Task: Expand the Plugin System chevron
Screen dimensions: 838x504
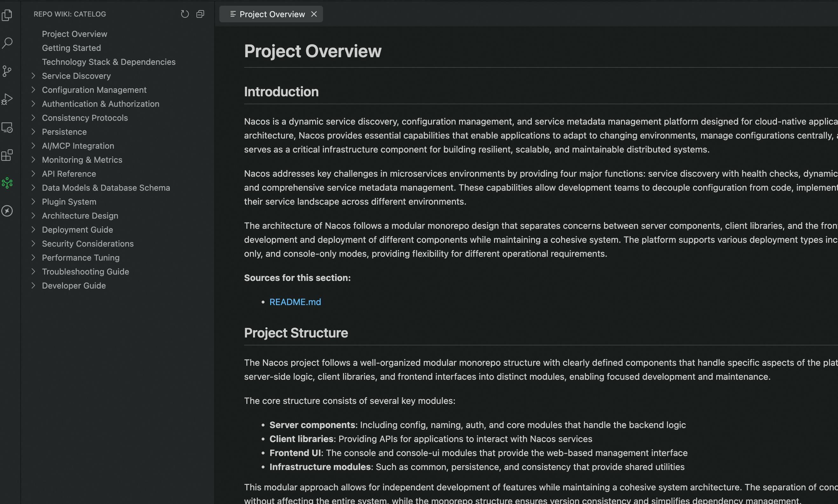Action: (33, 201)
